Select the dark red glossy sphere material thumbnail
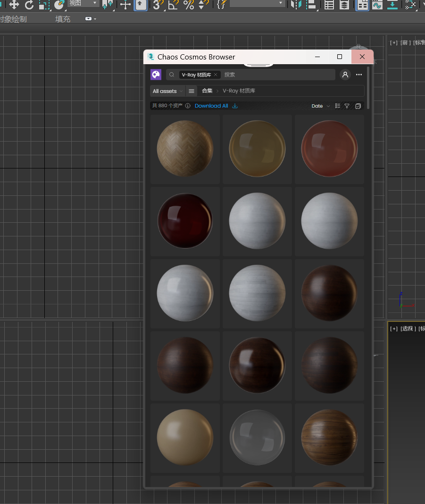The width and height of the screenshot is (425, 504). pyautogui.click(x=185, y=220)
